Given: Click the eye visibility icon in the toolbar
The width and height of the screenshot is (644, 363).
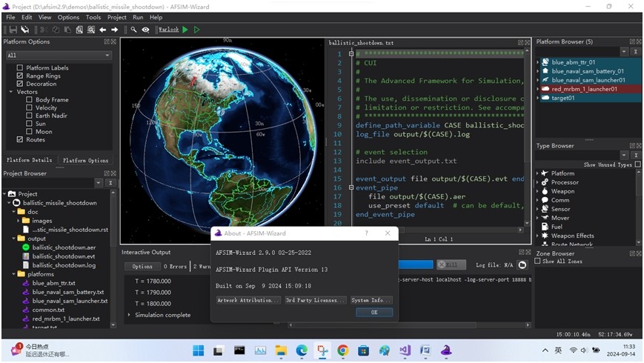Looking at the screenshot, I should click(x=145, y=30).
